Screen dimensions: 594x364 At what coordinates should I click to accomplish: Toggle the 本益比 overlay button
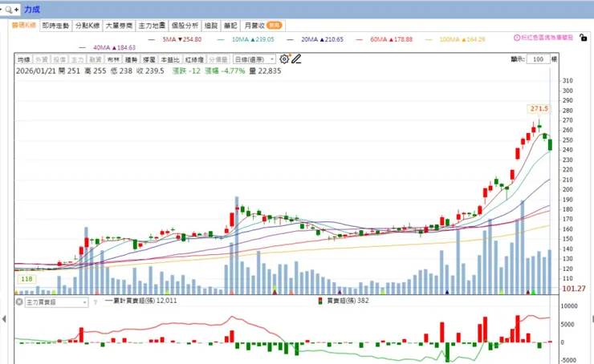(x=170, y=59)
